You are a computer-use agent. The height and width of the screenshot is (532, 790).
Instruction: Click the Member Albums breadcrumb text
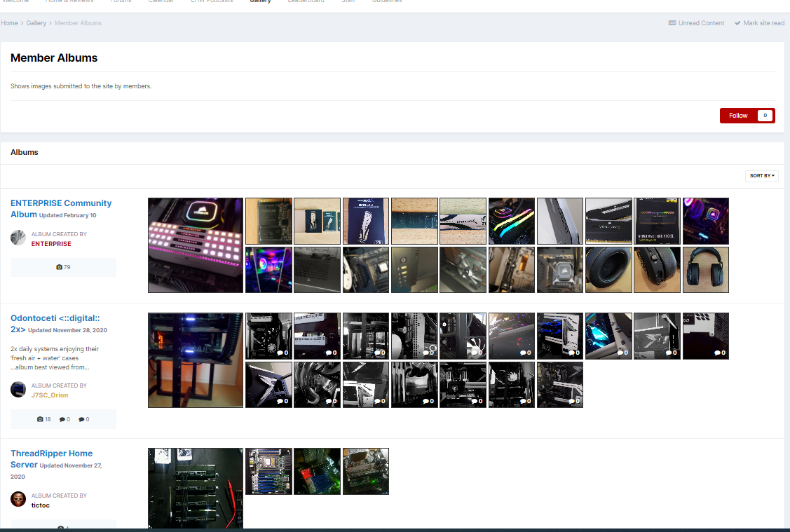(x=78, y=23)
